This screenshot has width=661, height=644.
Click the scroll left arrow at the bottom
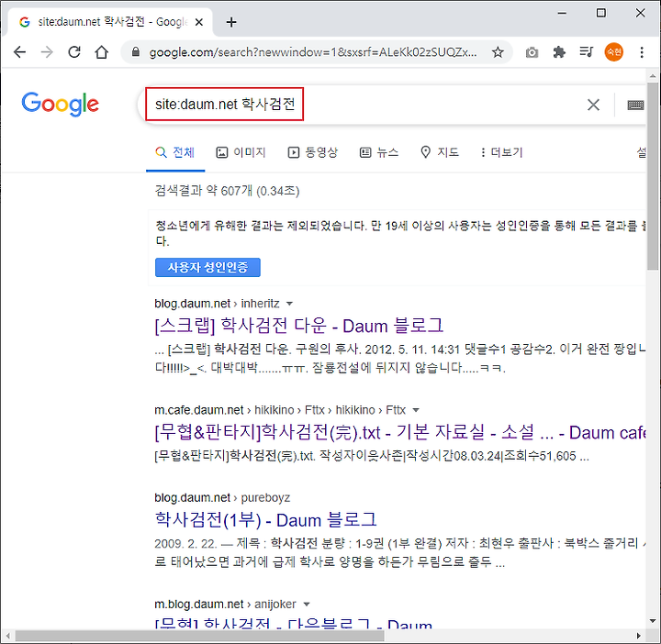click(7, 636)
